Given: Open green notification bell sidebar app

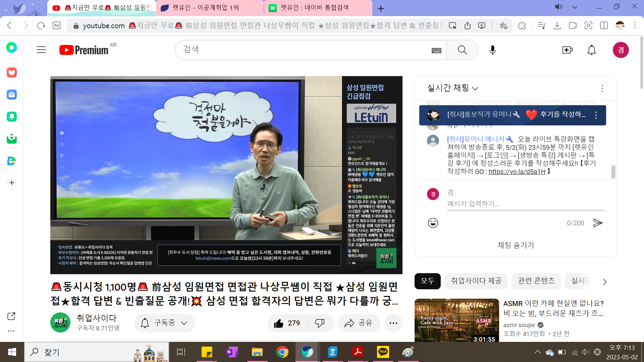Looking at the screenshot, I should (x=12, y=117).
